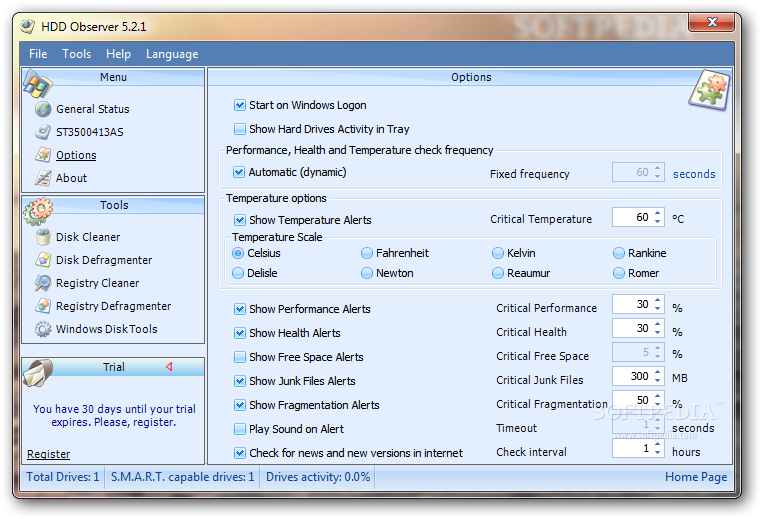Click the Register link

coord(48,454)
